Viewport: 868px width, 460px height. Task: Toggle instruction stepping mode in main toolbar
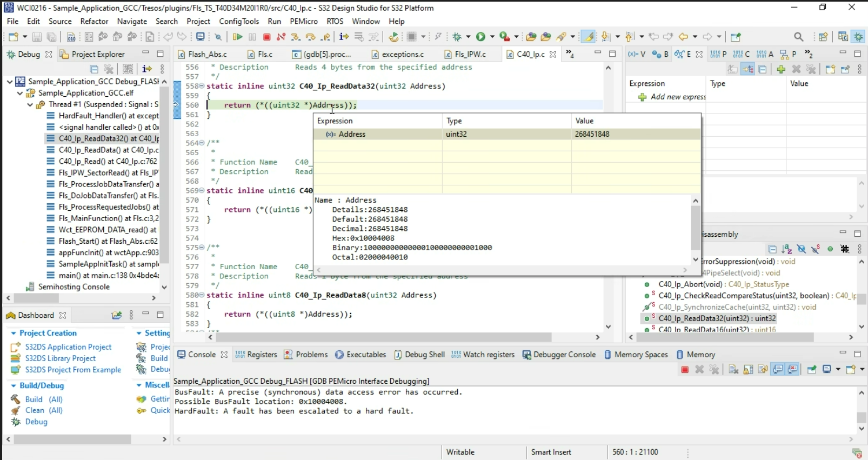click(x=344, y=37)
